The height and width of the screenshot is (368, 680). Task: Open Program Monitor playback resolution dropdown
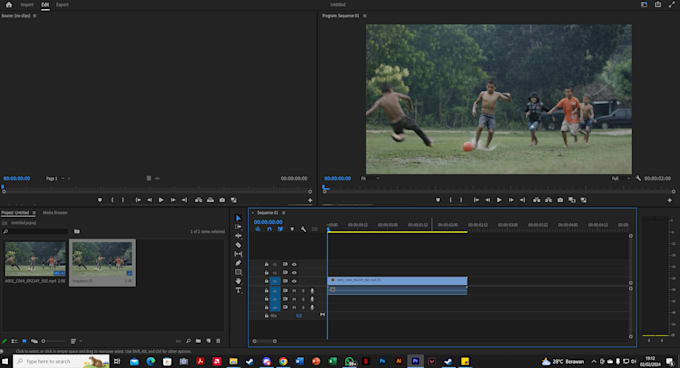click(x=620, y=179)
